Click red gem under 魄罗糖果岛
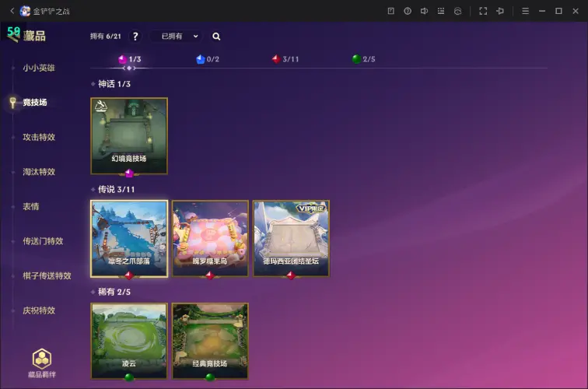The image size is (588, 389). coord(210,275)
